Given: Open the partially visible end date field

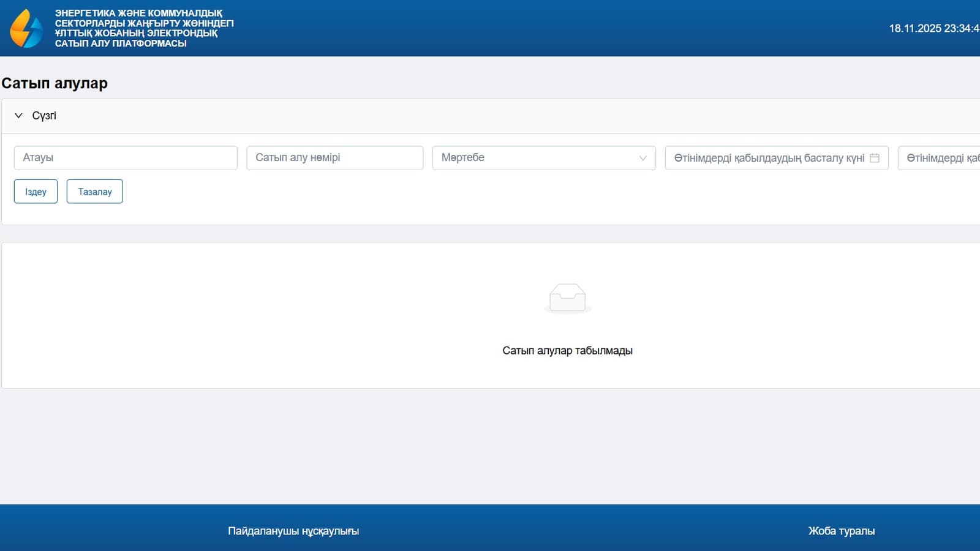Looking at the screenshot, I should pyautogui.click(x=939, y=158).
